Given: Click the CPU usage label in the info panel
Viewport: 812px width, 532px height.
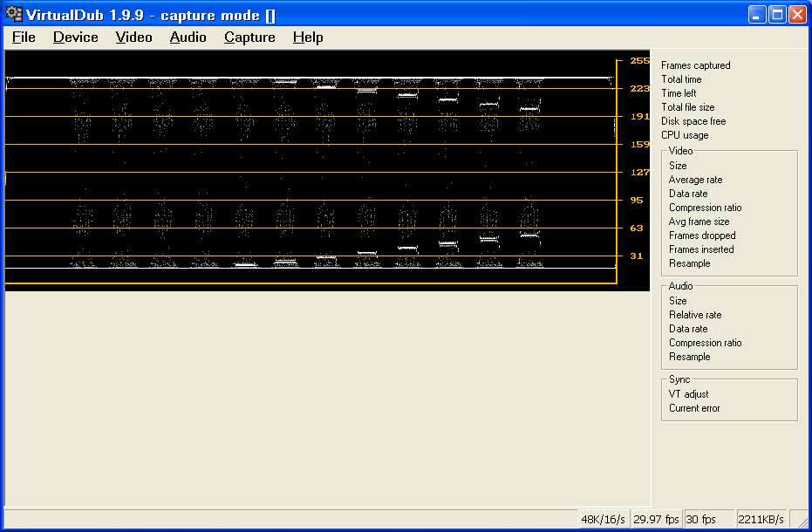Looking at the screenshot, I should pos(685,135).
